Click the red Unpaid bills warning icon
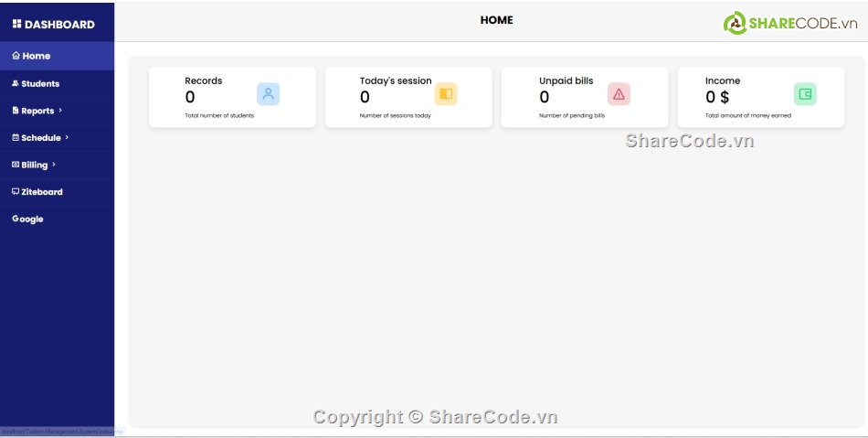The height and width of the screenshot is (438, 868). tap(619, 93)
